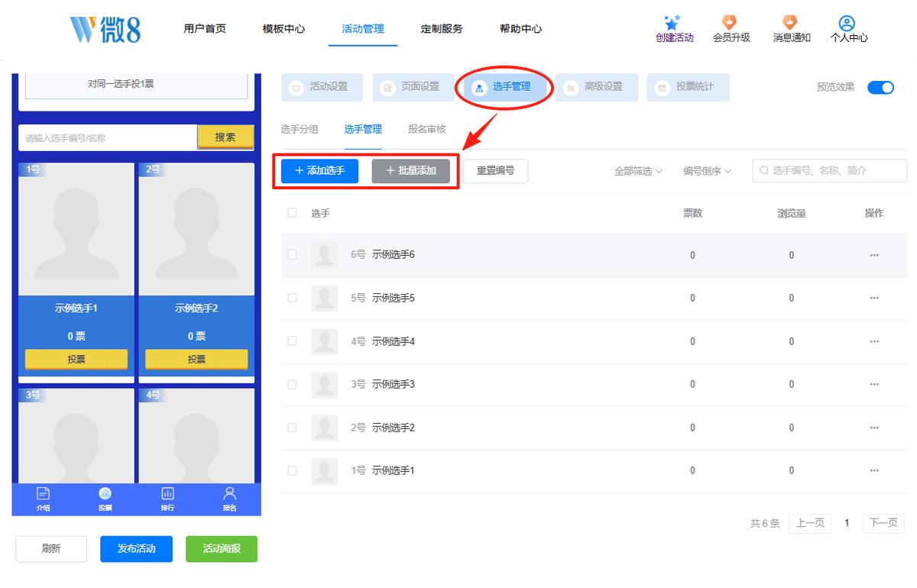The width and height of the screenshot is (917, 588).
Task: Tick the select-all checkbox beside 选手 header
Action: (292, 212)
